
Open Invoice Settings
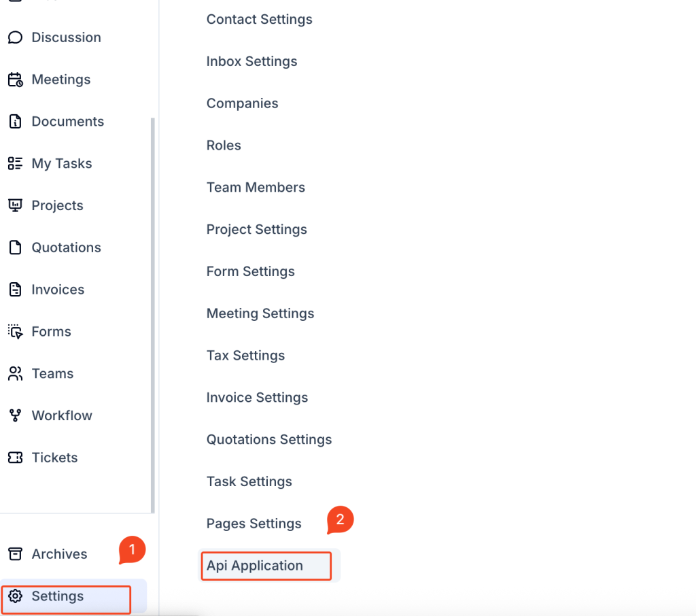click(257, 397)
